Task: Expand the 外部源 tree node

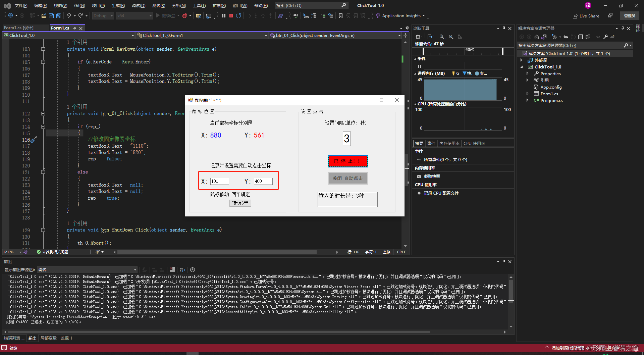Action: (522, 60)
